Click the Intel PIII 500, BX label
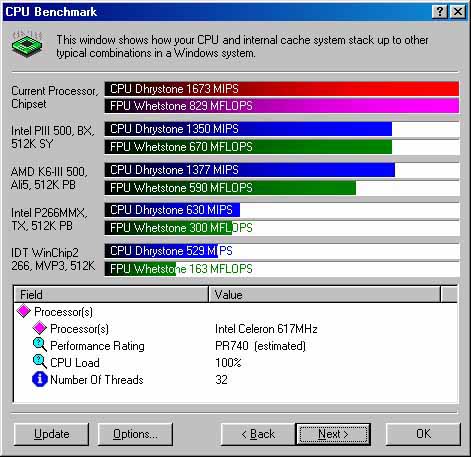This screenshot has height=457, width=471. click(x=52, y=137)
